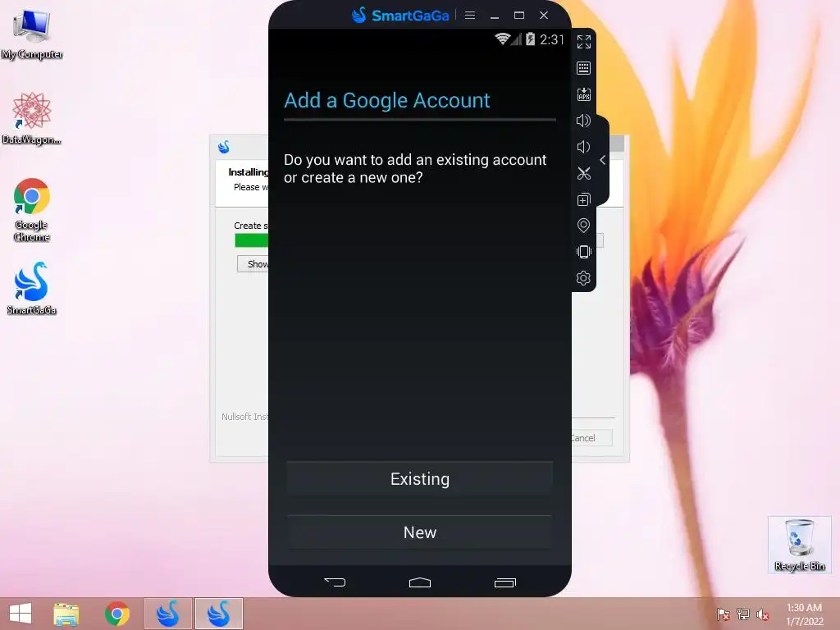Open Google Chrome desktop shortcut
Image resolution: width=840 pixels, height=630 pixels.
32,210
